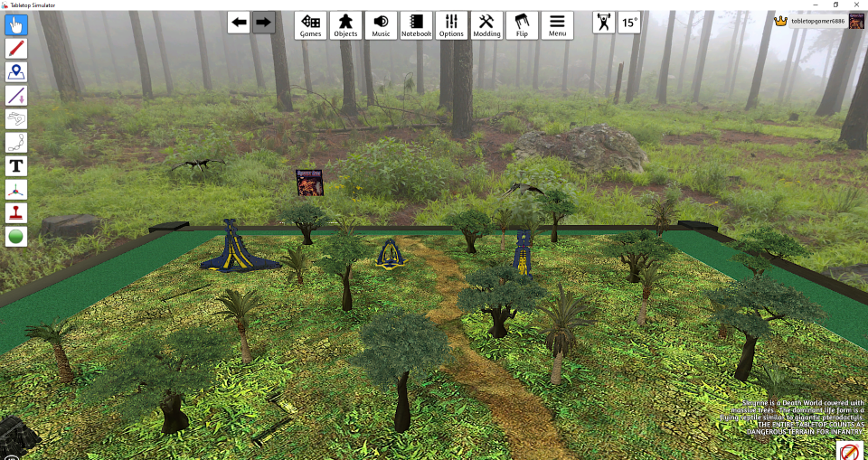Click the undo back arrow
868x460 pixels.
point(239,23)
